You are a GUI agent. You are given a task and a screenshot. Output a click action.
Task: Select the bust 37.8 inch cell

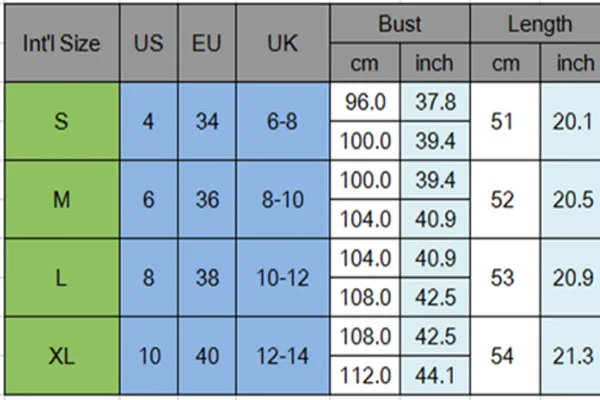pyautogui.click(x=435, y=102)
